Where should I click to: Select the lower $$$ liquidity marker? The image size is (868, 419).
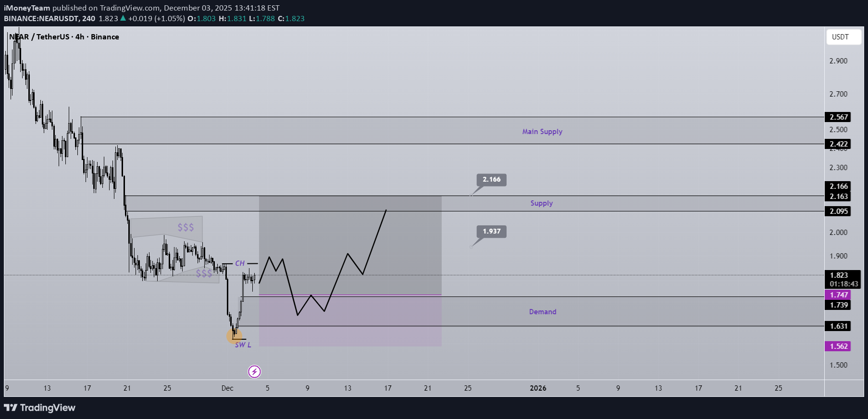204,273
